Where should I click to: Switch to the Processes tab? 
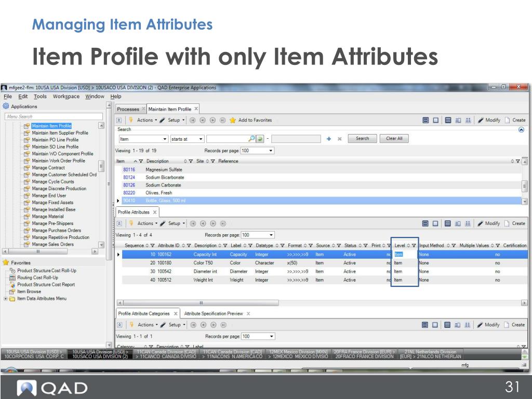point(128,109)
